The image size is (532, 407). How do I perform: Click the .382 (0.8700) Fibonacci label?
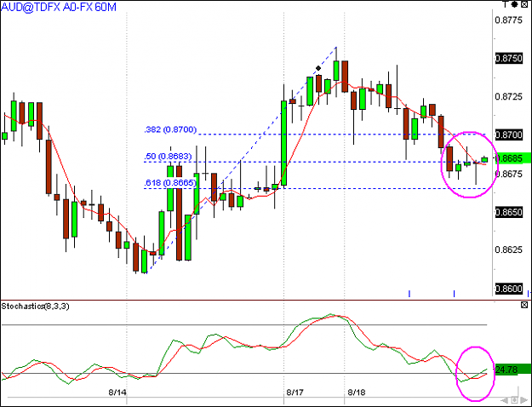coord(170,129)
